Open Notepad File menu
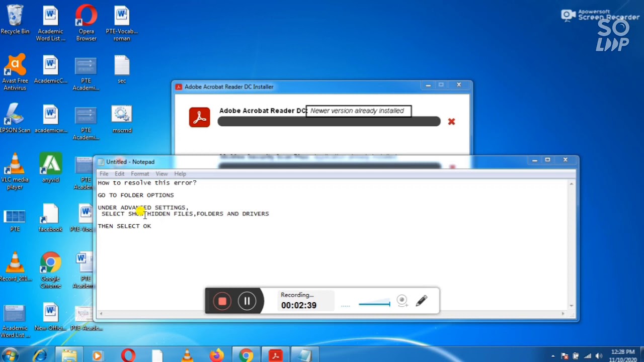644x362 pixels. [104, 174]
